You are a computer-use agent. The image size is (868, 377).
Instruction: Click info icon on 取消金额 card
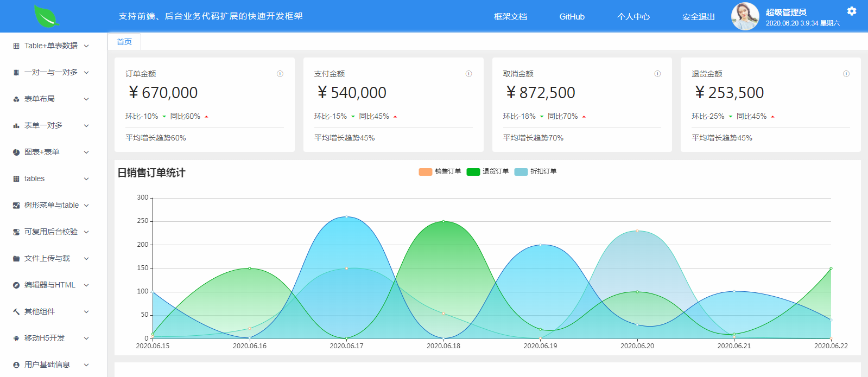[657, 74]
